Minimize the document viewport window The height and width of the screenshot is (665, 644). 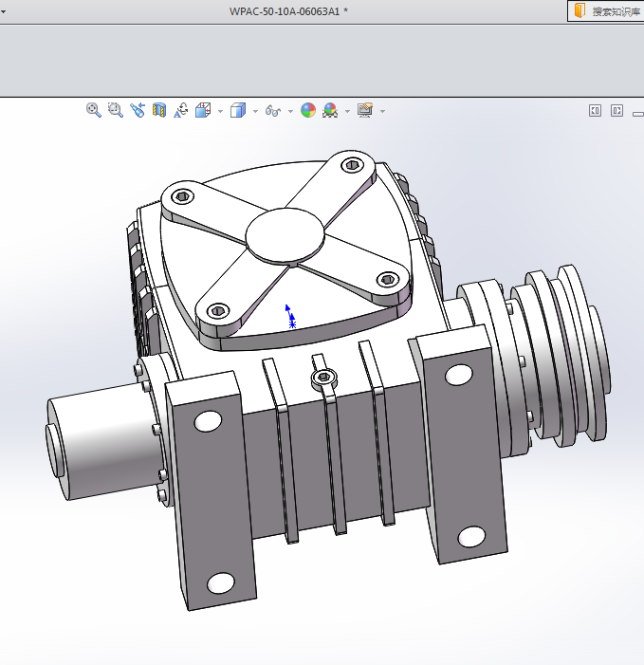point(638,114)
